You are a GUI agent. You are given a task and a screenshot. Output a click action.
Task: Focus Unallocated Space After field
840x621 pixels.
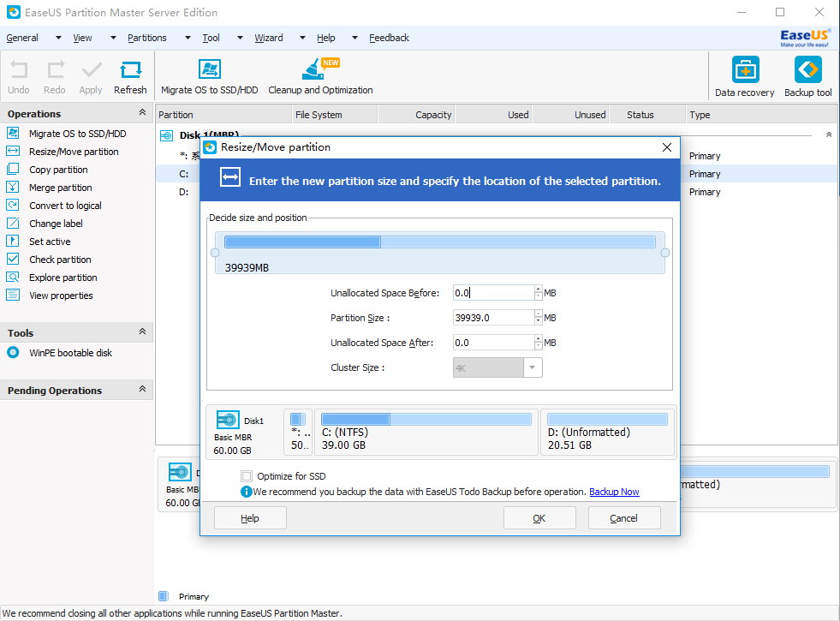(493, 343)
